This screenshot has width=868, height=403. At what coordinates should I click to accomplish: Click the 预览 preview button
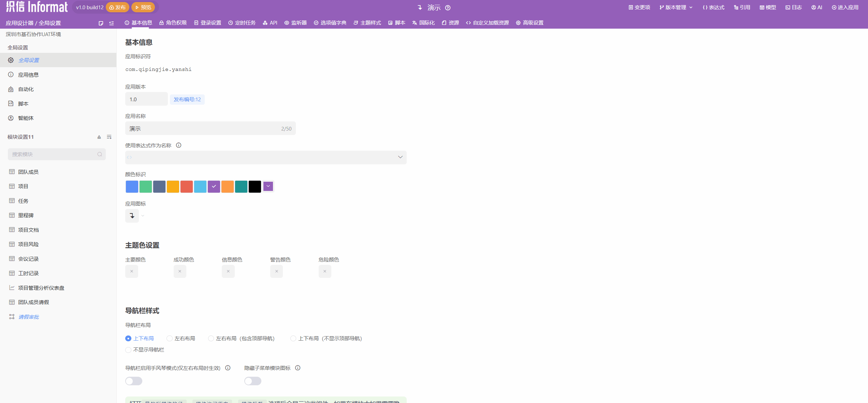143,8
